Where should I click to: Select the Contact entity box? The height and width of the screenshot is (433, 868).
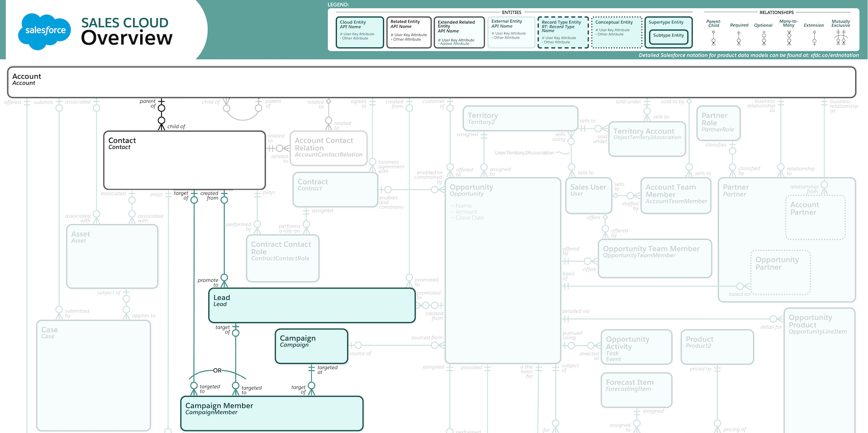[x=184, y=160]
